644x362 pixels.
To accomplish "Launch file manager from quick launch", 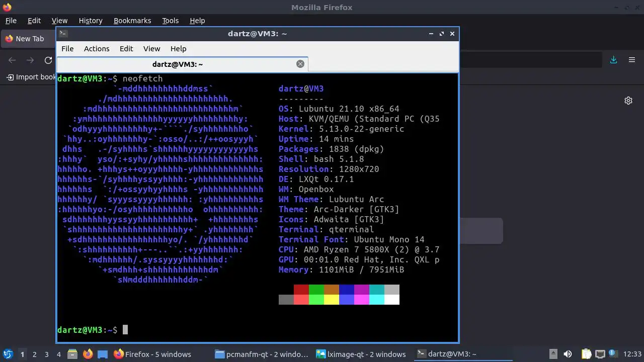I will (72, 354).
